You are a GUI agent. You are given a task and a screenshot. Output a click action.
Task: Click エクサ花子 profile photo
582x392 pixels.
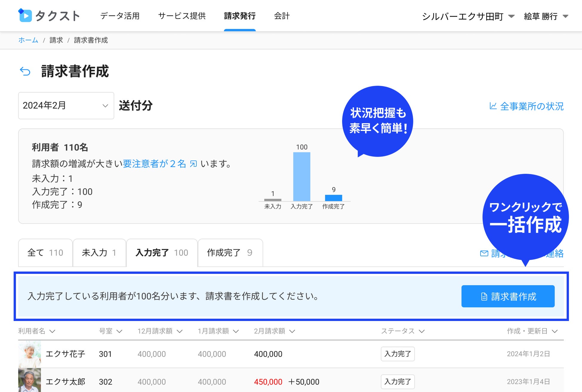[x=30, y=354]
